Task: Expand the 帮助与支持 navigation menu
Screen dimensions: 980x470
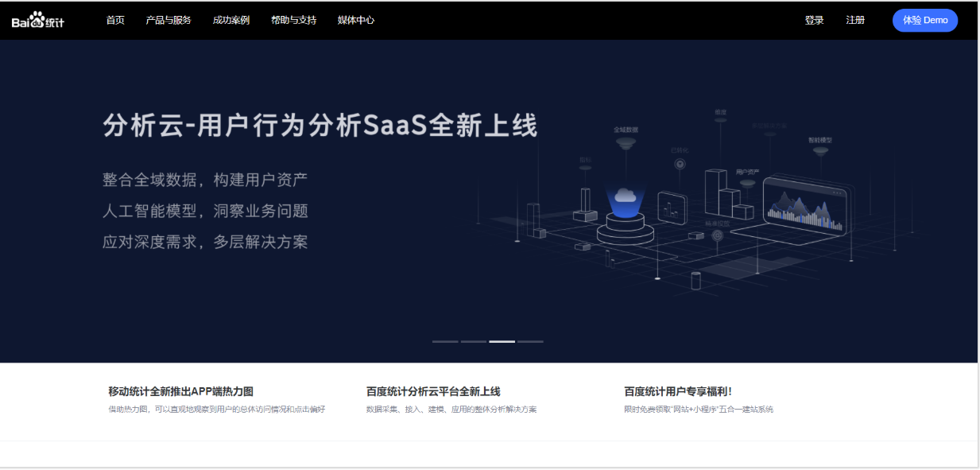Action: [x=293, y=21]
